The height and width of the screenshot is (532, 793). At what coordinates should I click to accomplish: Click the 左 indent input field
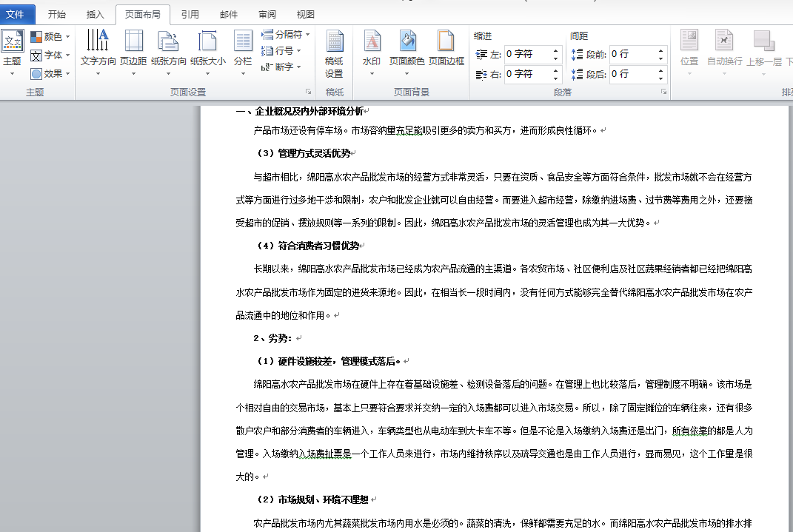(x=527, y=54)
